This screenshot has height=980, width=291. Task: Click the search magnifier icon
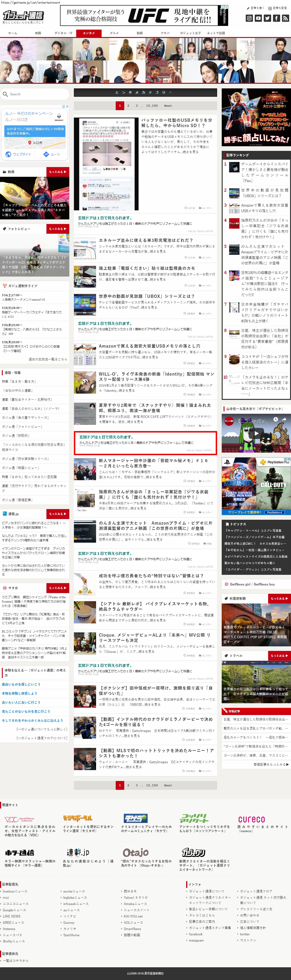click(x=5, y=94)
